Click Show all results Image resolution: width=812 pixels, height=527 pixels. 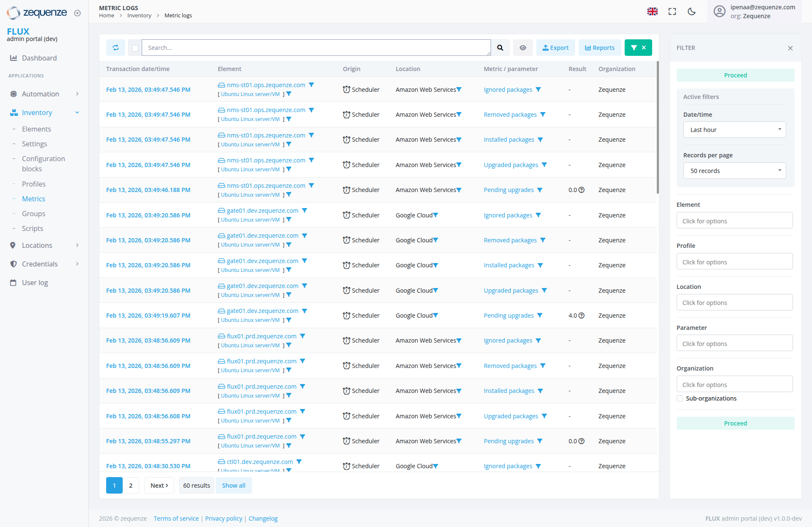233,486
